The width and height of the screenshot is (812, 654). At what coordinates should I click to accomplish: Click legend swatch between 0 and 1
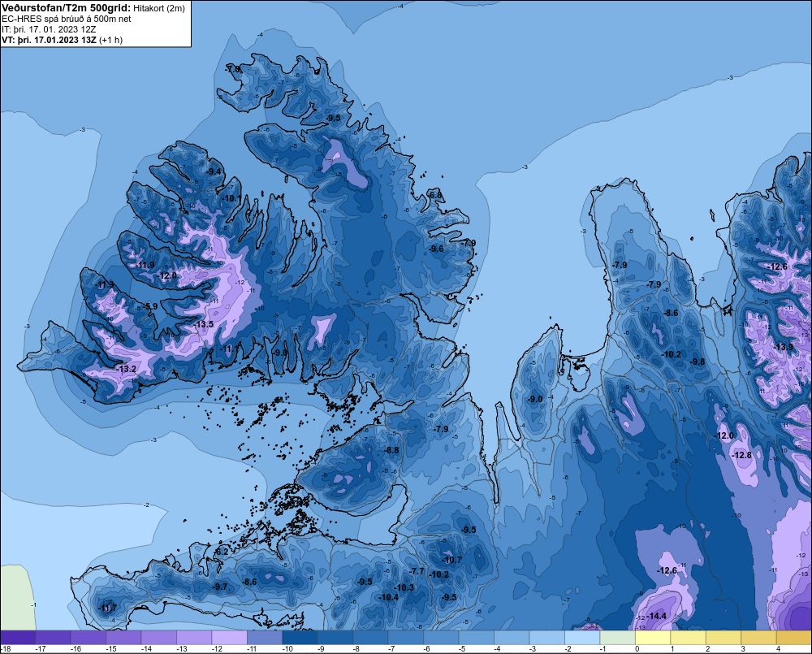652,637
